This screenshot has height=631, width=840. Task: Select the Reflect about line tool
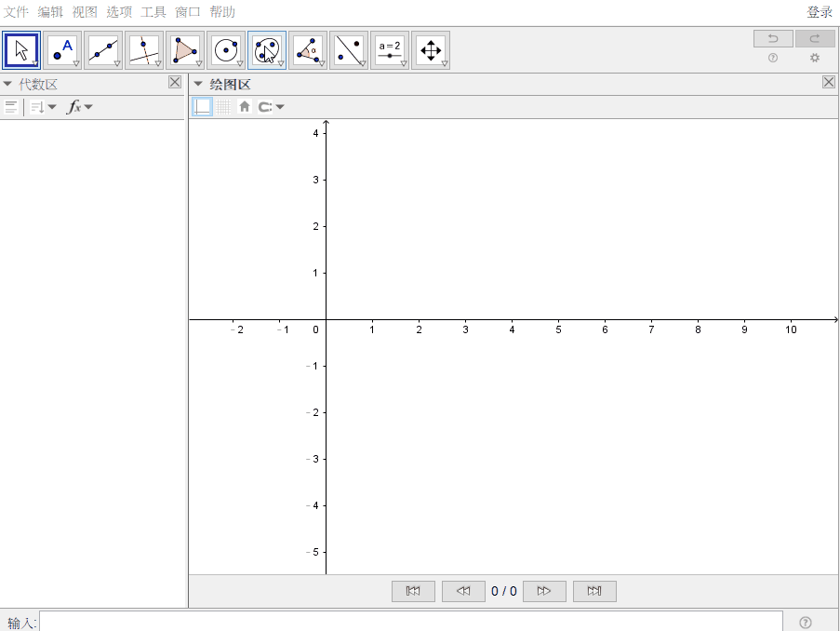[349, 50]
